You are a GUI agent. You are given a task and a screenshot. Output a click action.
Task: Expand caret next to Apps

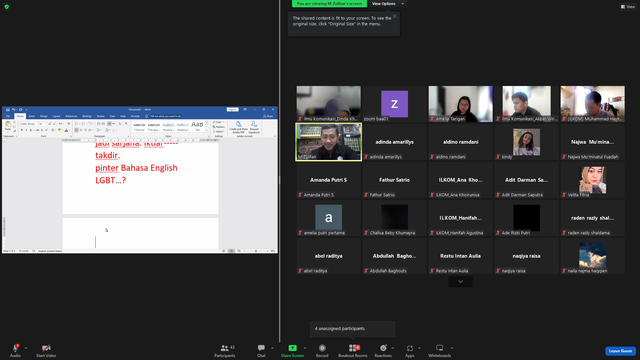[419, 348]
